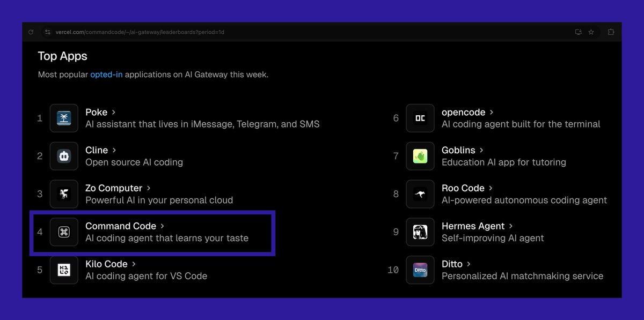Open the Cline app title link
This screenshot has height=320, width=644.
[x=97, y=151]
